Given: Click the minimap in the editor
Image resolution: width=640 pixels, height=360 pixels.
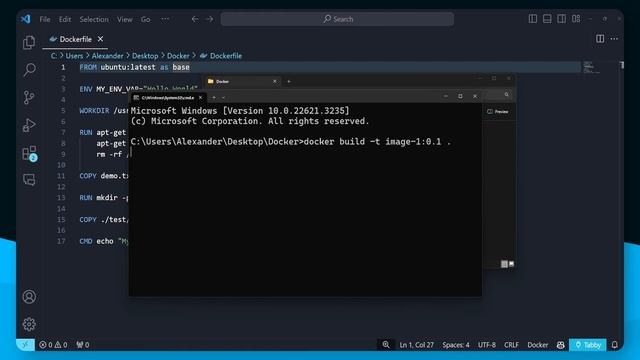Looking at the screenshot, I should coord(591,67).
